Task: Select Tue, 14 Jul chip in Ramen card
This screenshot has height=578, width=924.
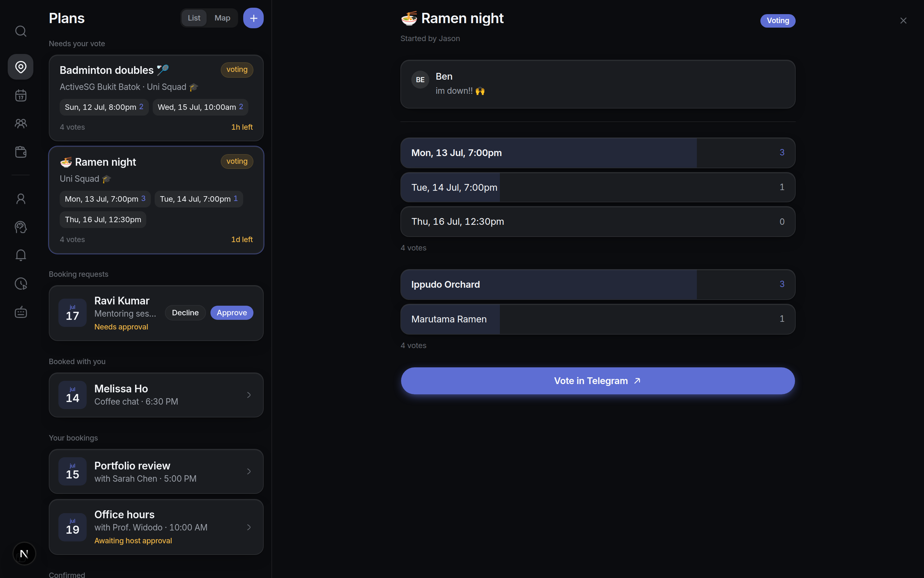Action: click(x=199, y=199)
